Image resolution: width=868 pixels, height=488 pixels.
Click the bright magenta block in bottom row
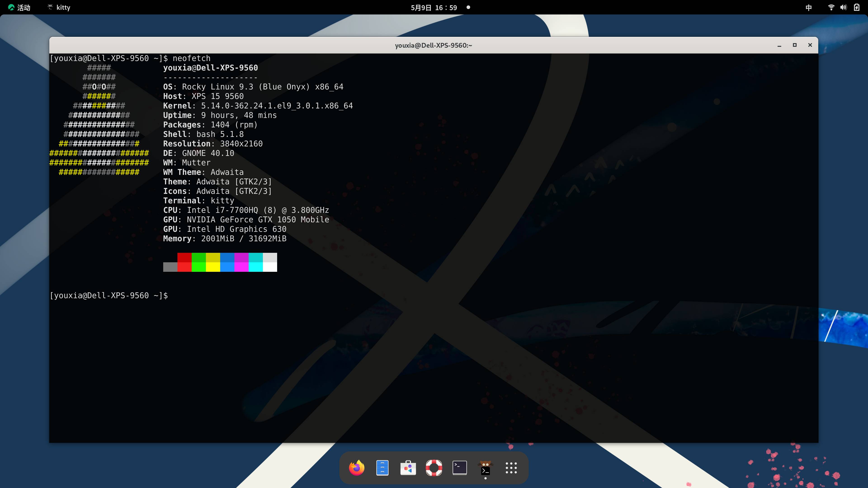click(241, 267)
